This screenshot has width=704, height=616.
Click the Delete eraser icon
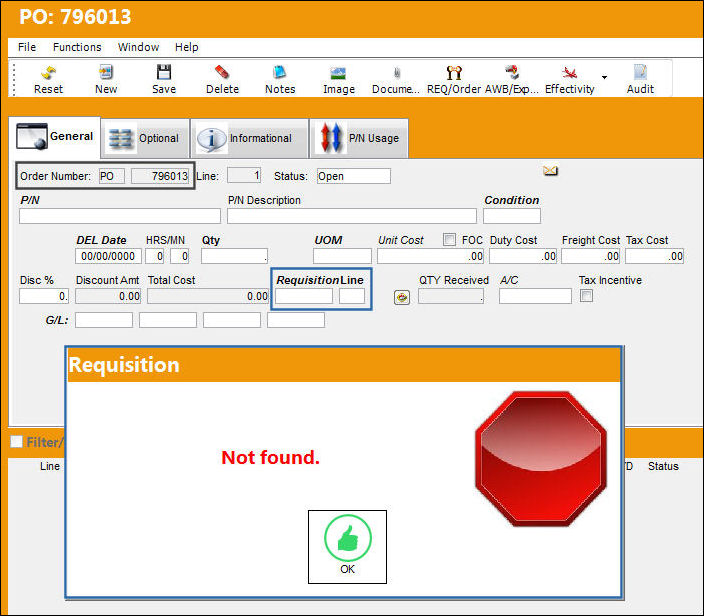tap(222, 72)
